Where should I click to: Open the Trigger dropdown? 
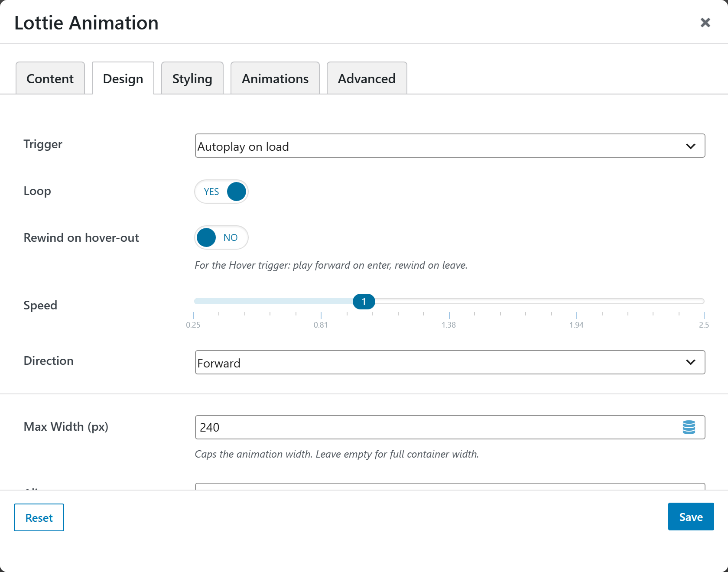point(450,146)
